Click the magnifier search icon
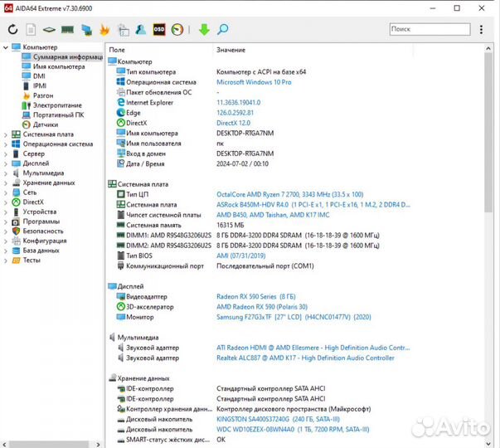 (x=222, y=29)
